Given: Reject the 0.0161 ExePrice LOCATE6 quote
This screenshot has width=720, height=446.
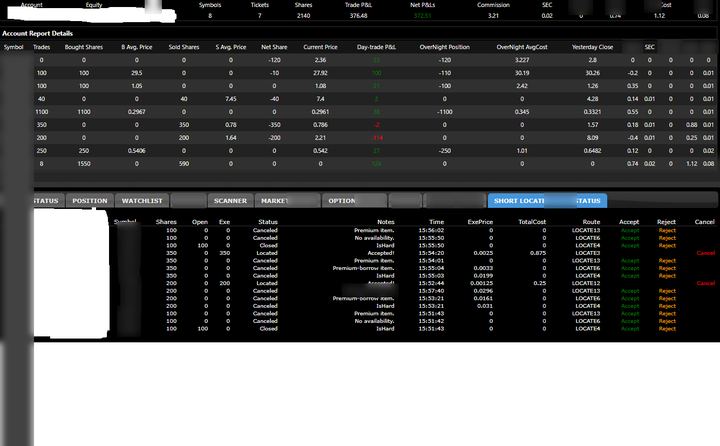Looking at the screenshot, I should click(667, 299).
